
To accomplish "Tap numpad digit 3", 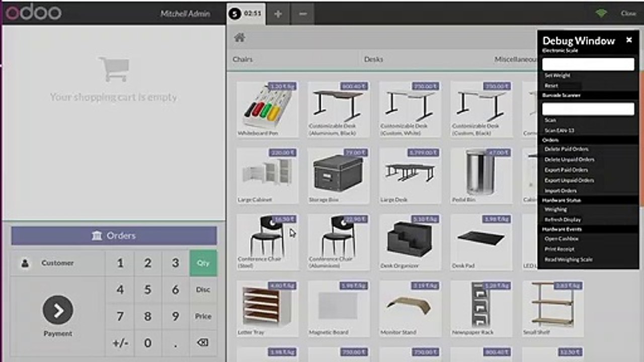I will 175,263.
